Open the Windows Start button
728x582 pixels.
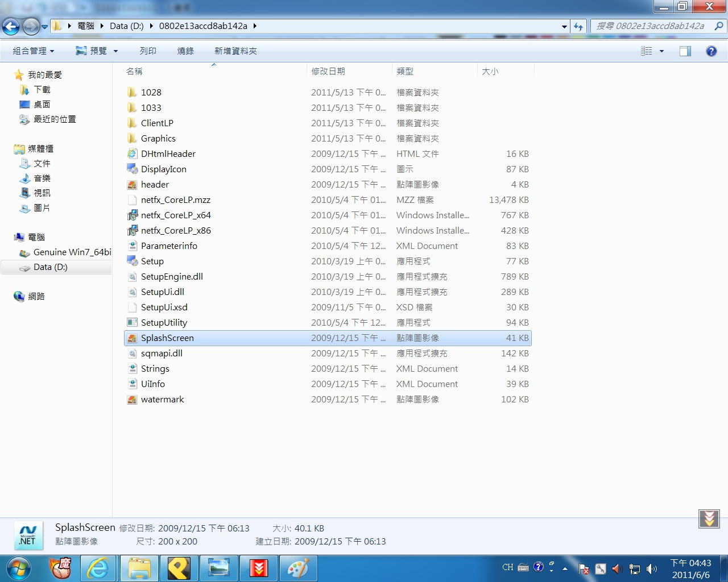click(x=19, y=568)
